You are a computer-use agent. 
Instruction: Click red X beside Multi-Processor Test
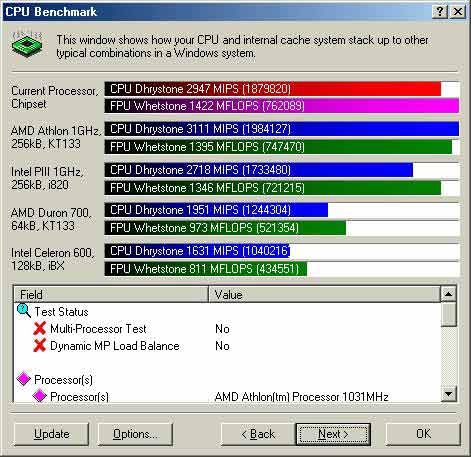tap(40, 328)
